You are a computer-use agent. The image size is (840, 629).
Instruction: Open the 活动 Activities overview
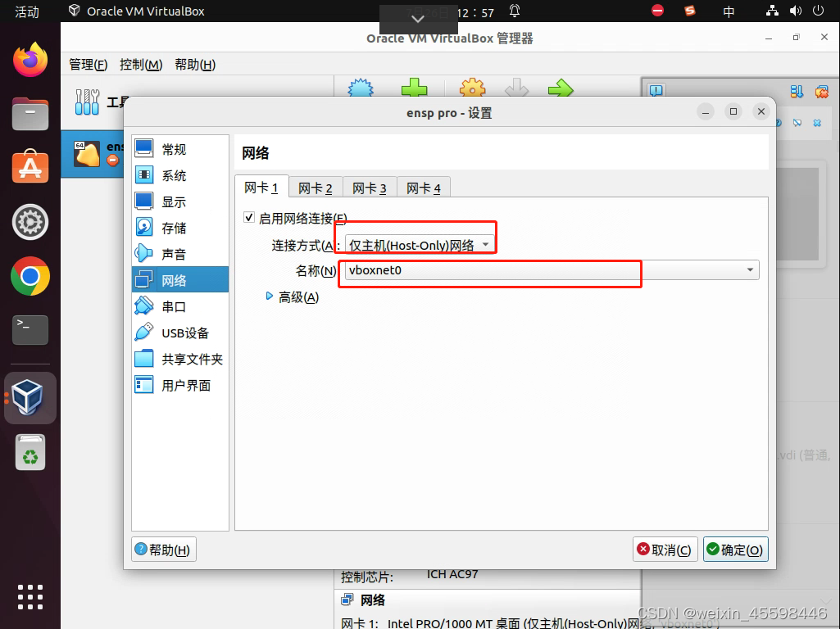(x=27, y=11)
